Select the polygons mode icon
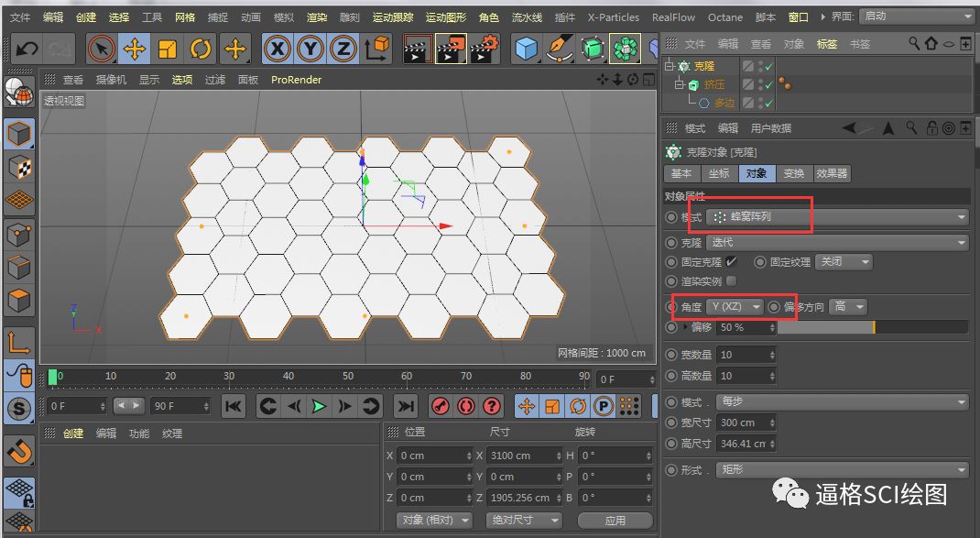Screen dimensions: 980x538 pyautogui.click(x=18, y=301)
